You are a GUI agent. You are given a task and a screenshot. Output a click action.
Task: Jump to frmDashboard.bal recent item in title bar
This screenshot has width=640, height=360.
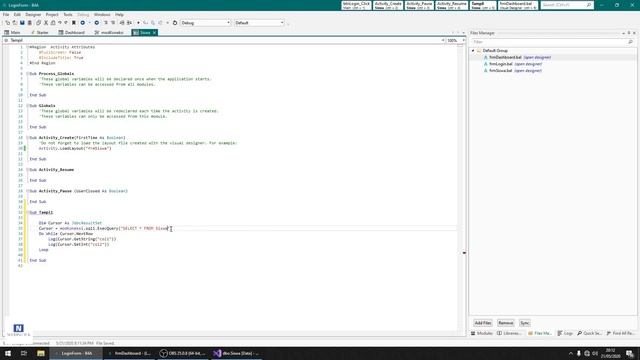[x=518, y=5]
